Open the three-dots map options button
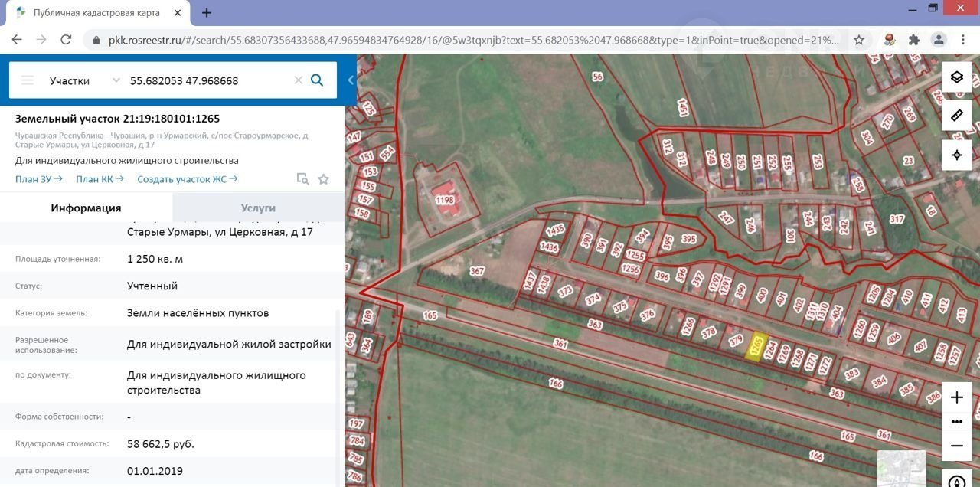Viewport: 980px width, 487px height. pyautogui.click(x=956, y=422)
